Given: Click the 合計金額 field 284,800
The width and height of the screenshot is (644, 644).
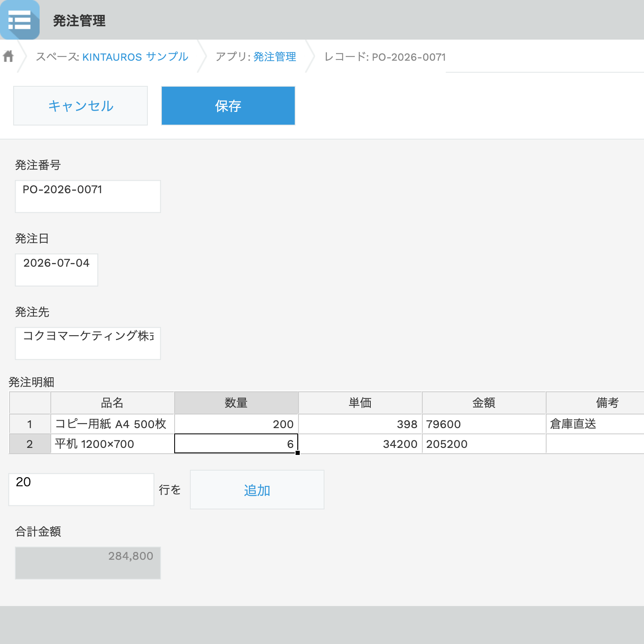Looking at the screenshot, I should click(x=88, y=563).
